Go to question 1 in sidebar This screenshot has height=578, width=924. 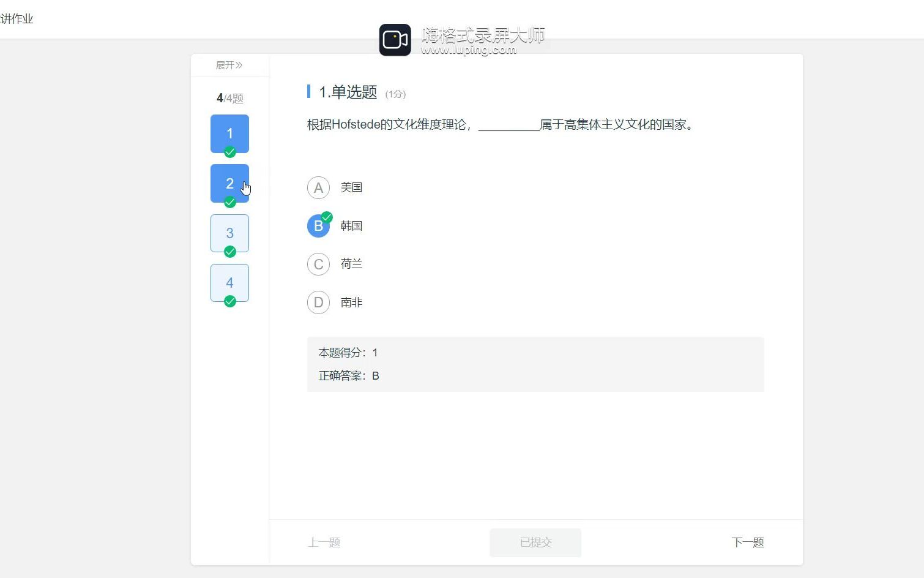[229, 133]
